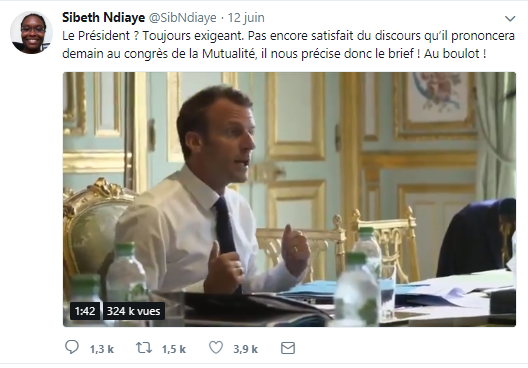Click the water bottle area of video

(357, 290)
